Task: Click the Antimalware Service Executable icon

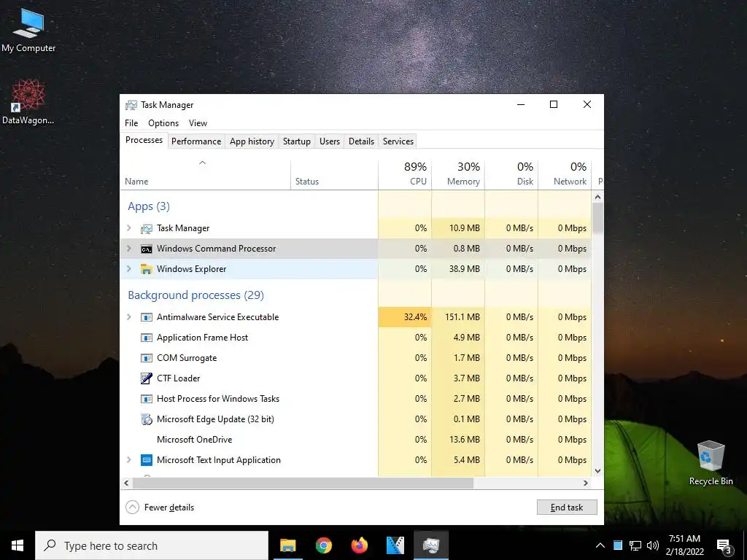Action: [x=146, y=317]
